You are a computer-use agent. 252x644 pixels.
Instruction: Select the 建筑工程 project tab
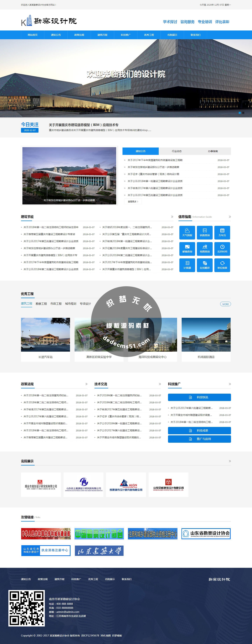26,303
